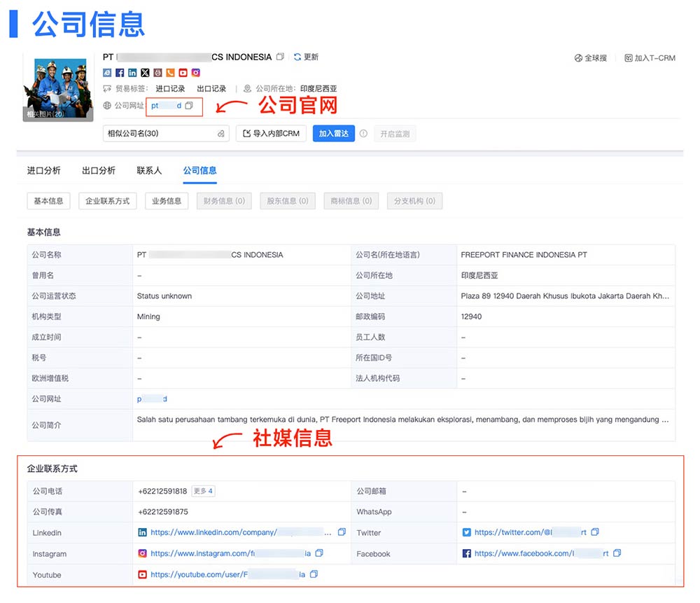
Task: Switch to the 联系人 tab
Action: pyautogui.click(x=149, y=170)
